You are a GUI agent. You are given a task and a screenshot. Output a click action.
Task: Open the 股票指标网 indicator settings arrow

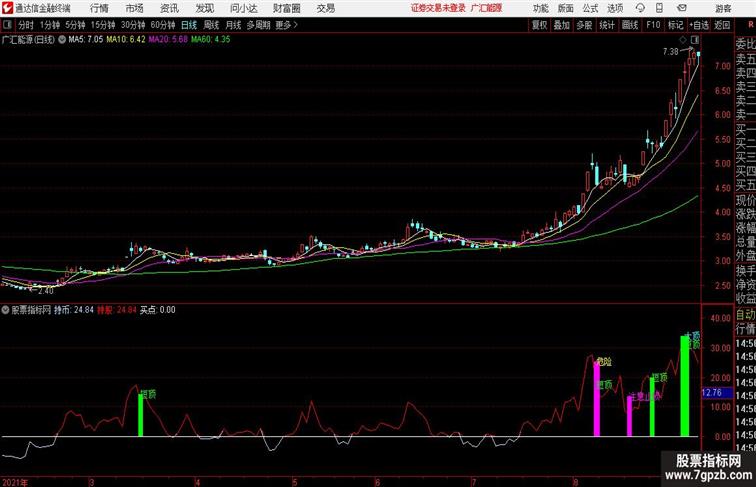click(x=5, y=310)
